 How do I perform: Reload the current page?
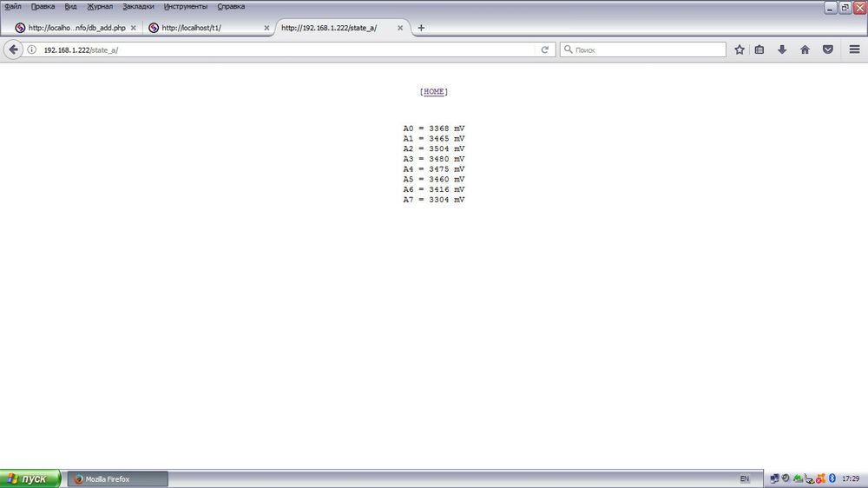[x=545, y=49]
